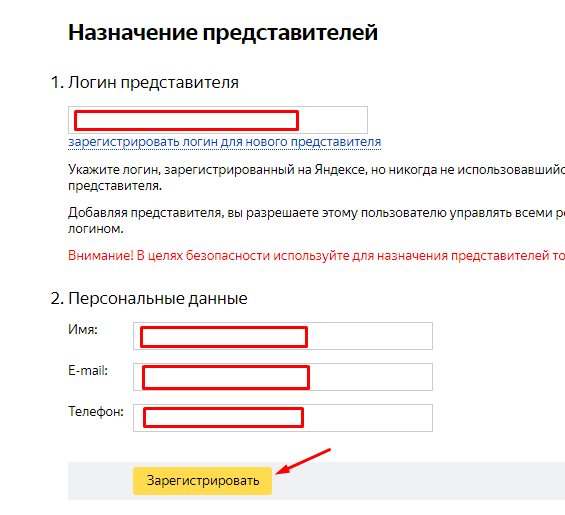Image resolution: width=565 pixels, height=515 pixels.
Task: Click the Имя: field label
Action: 83,329
